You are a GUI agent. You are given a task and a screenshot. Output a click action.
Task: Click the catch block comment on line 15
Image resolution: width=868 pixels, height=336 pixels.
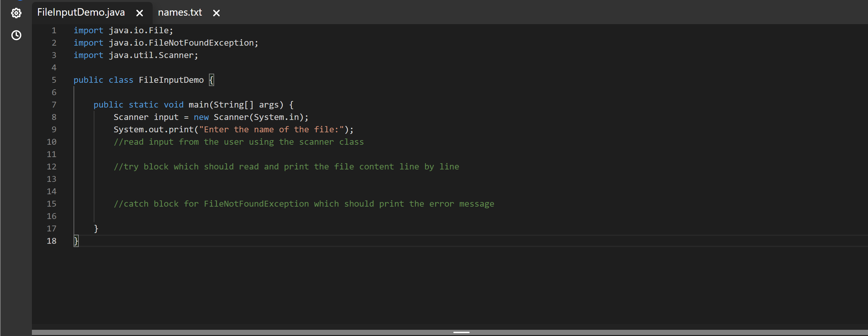[x=303, y=204]
